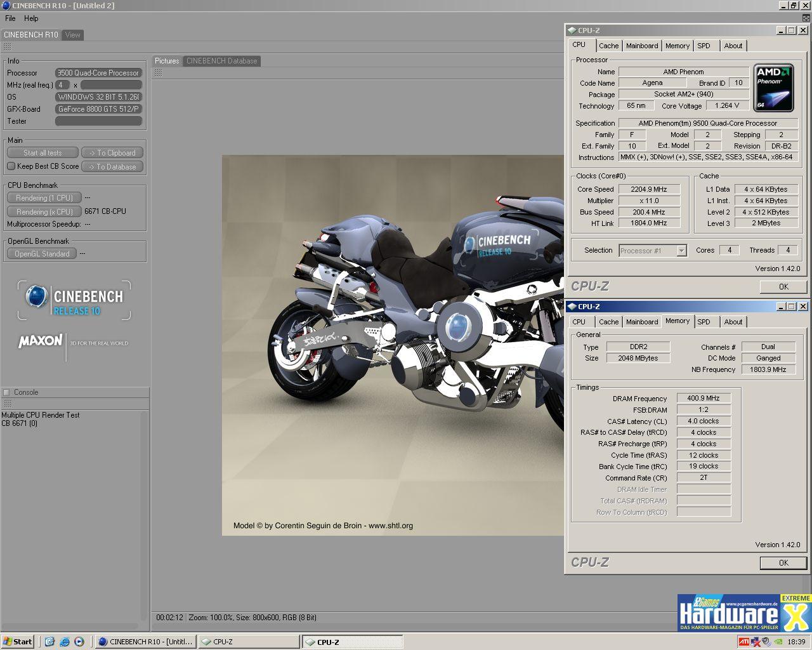Screen dimensions: 812x650
Task: Click the upper CPU-Z window title icon
Action: point(572,30)
